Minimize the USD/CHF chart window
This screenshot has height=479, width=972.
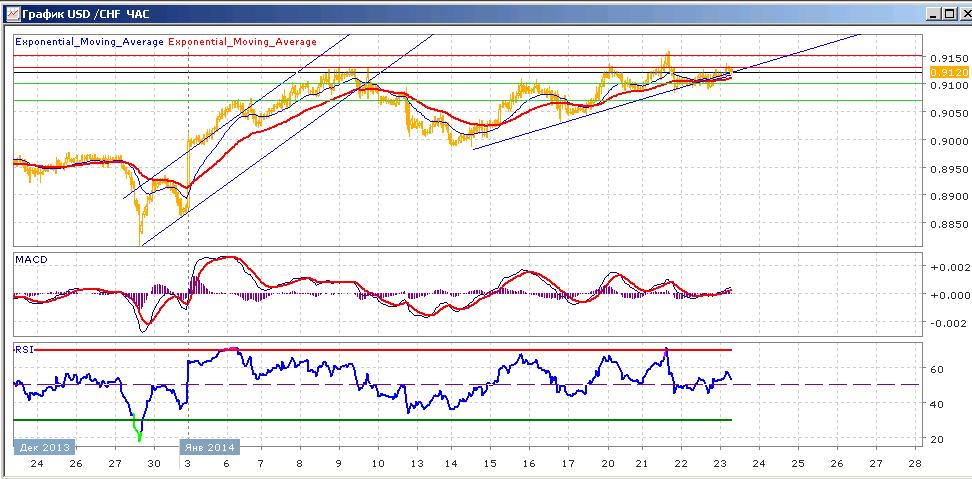click(934, 13)
